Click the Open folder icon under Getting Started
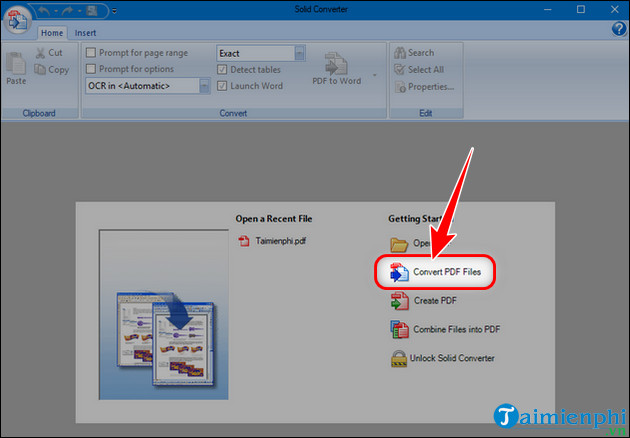The width and height of the screenshot is (630, 438). (x=399, y=244)
